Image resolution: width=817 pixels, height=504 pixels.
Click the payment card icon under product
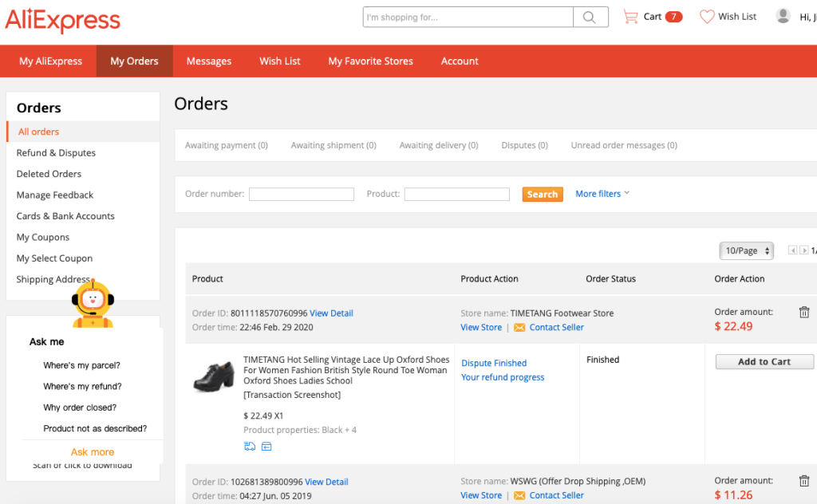point(266,447)
